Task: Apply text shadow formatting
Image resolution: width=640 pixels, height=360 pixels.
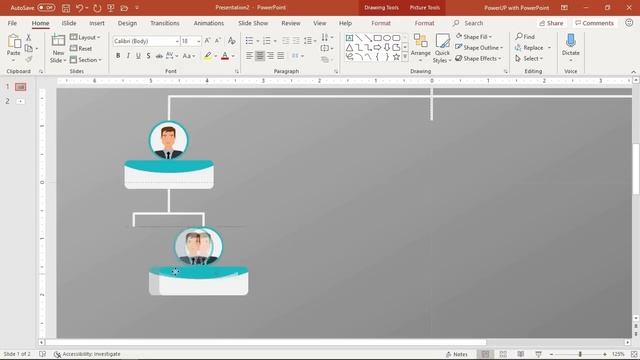Action: click(x=148, y=56)
